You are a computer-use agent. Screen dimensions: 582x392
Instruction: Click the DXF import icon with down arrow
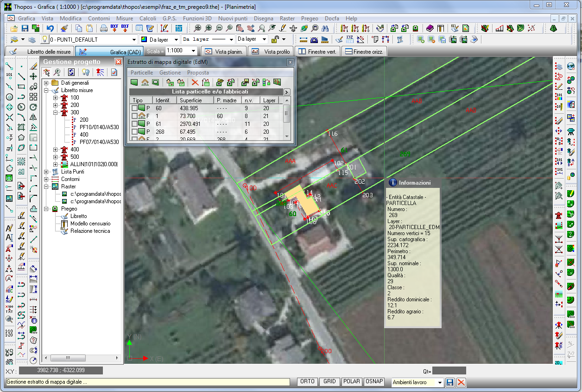(x=114, y=28)
